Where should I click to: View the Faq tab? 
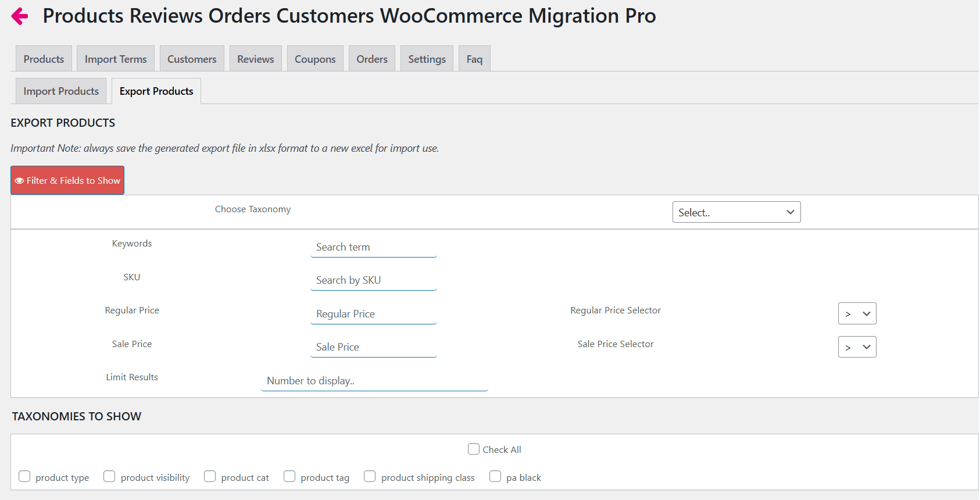[x=474, y=59]
